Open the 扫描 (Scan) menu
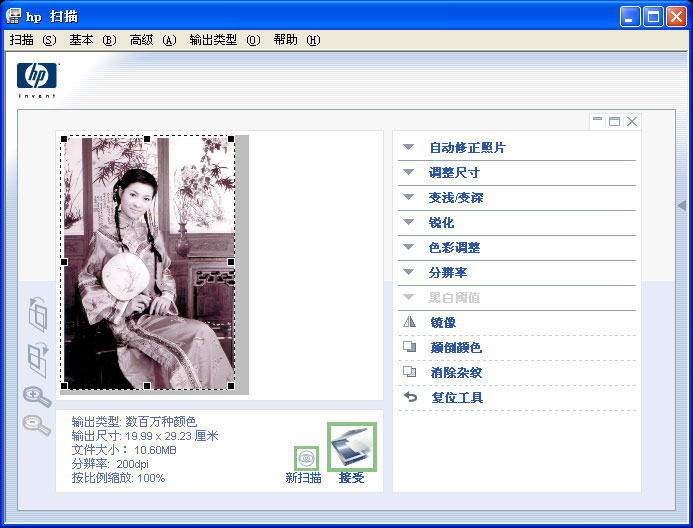The width and height of the screenshot is (693, 528). (32, 40)
